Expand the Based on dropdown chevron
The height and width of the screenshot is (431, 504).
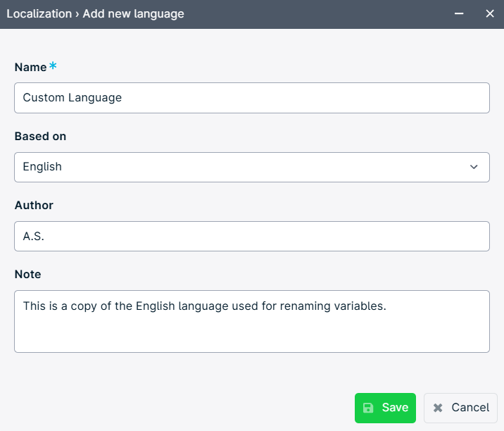click(x=474, y=167)
